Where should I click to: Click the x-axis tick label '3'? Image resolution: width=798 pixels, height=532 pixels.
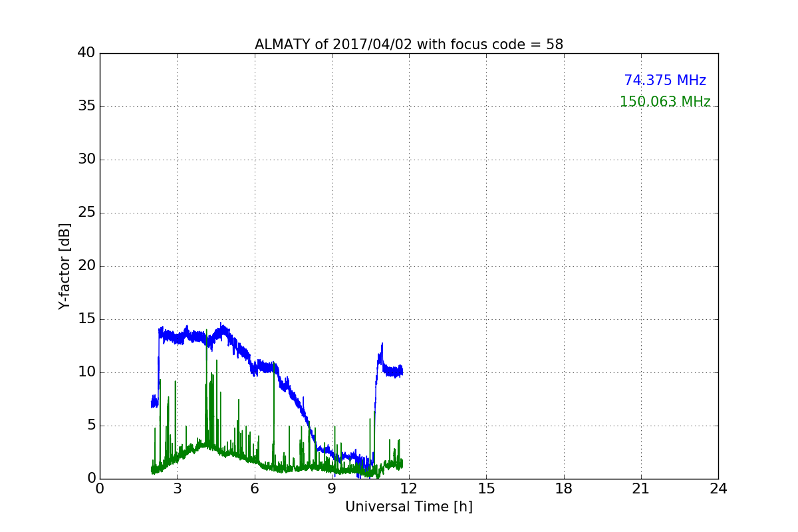click(177, 489)
